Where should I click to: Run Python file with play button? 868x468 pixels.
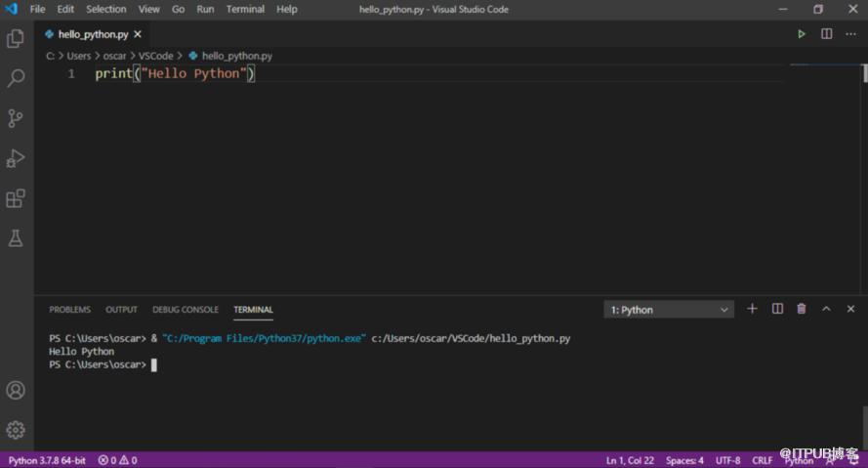[x=801, y=34]
